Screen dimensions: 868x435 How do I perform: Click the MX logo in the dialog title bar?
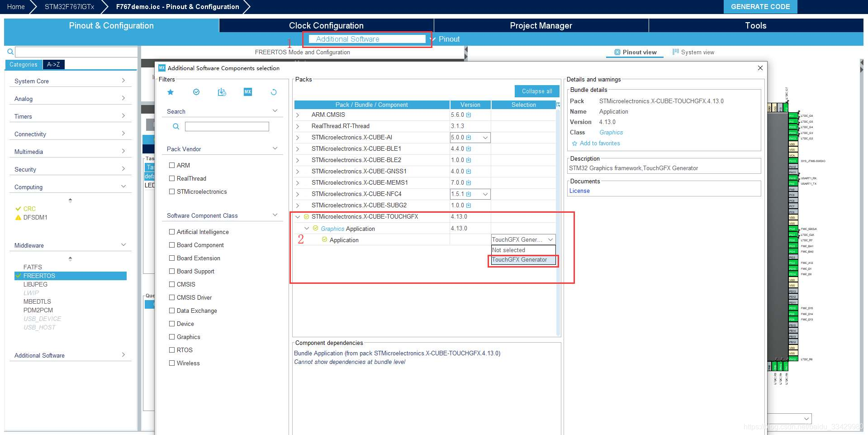(x=162, y=68)
